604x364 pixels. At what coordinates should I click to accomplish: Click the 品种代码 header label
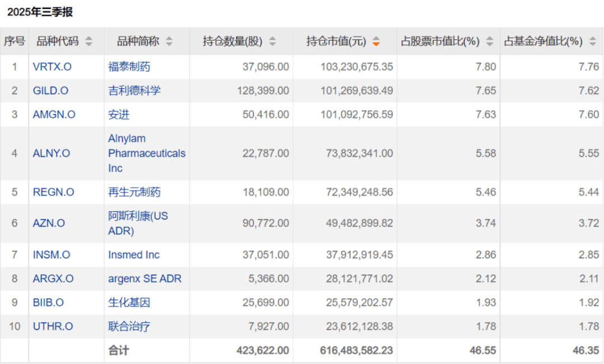(x=58, y=41)
